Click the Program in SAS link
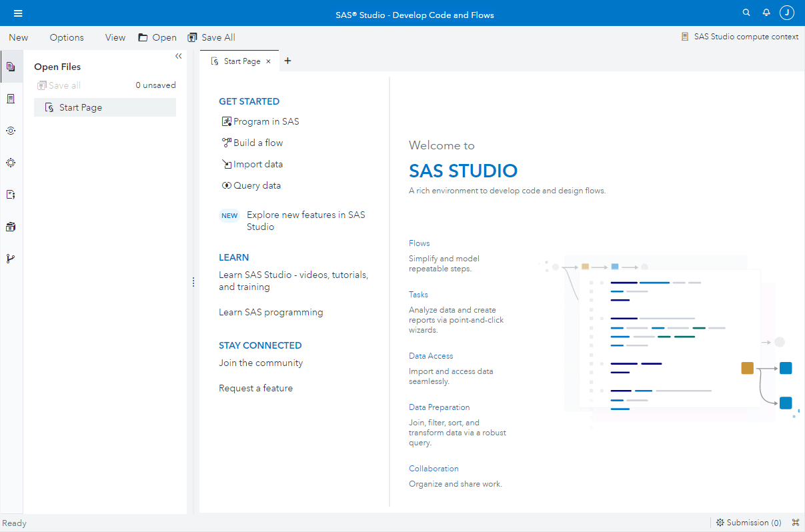Viewport: 805px width, 532px height. (x=265, y=121)
